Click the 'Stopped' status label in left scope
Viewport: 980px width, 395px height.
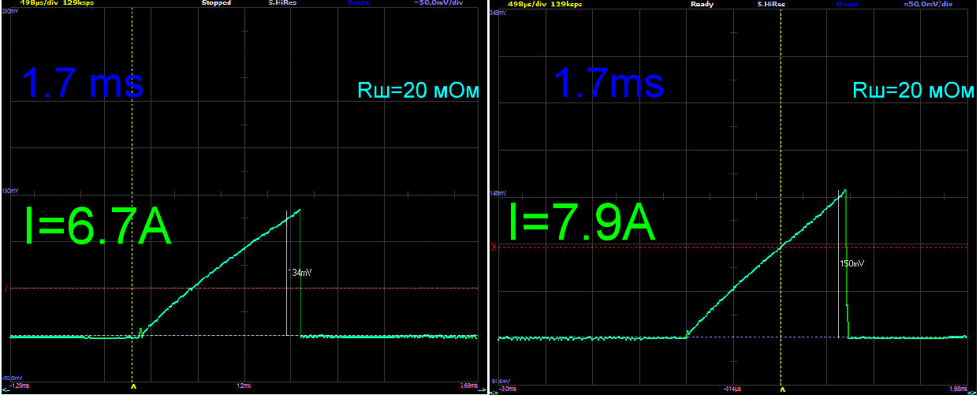click(x=215, y=4)
